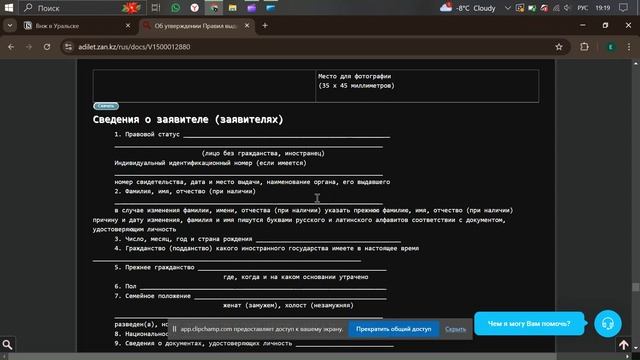Click the line 1. Правовой статус
Screen dimensions: 640x360
(252, 134)
